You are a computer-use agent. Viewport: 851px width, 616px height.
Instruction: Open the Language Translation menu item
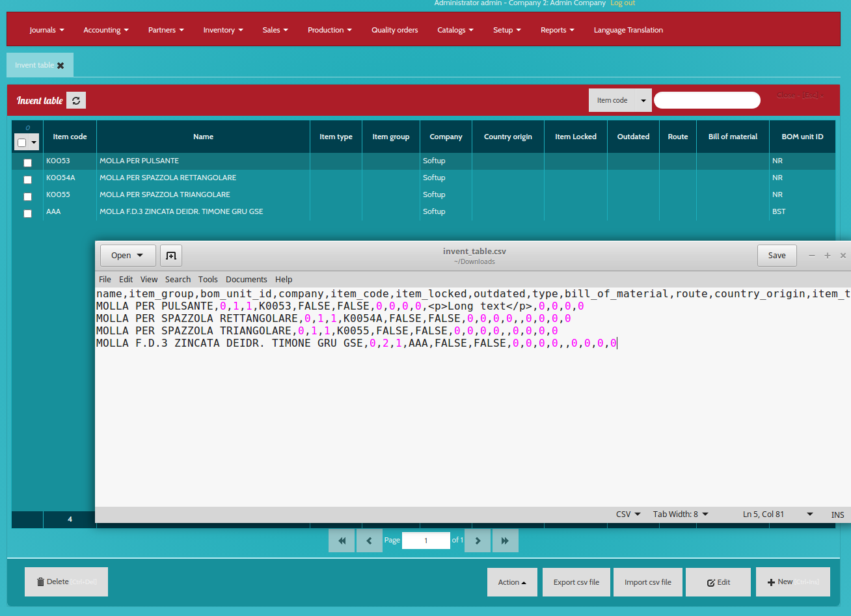pyautogui.click(x=628, y=30)
